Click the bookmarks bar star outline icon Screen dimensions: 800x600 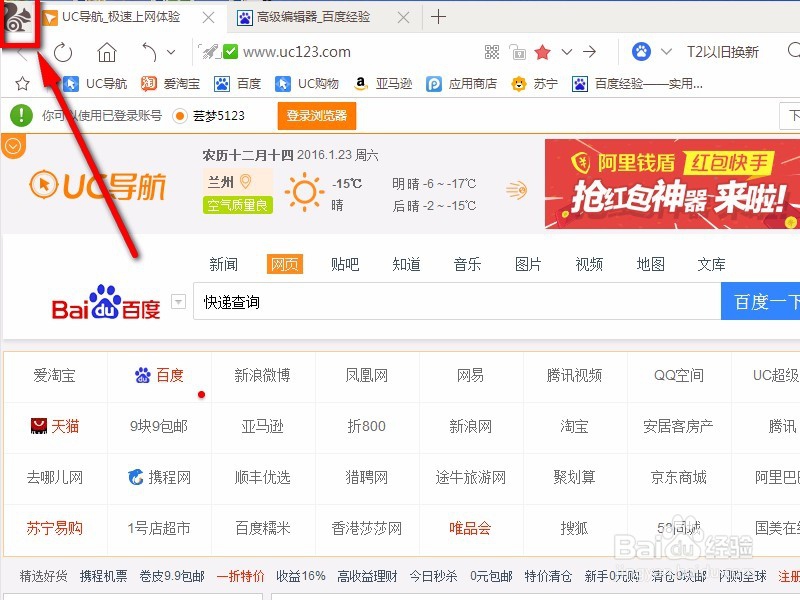22,84
